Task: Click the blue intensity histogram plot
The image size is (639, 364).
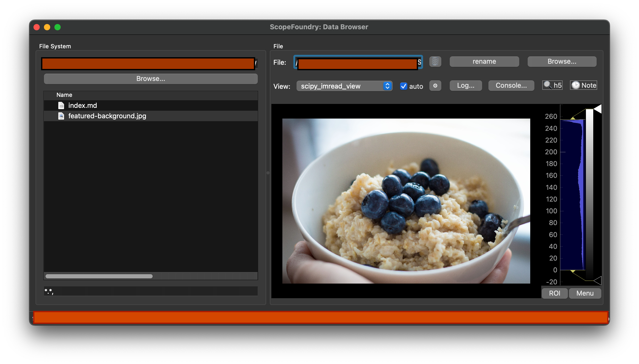Action: pos(572,195)
